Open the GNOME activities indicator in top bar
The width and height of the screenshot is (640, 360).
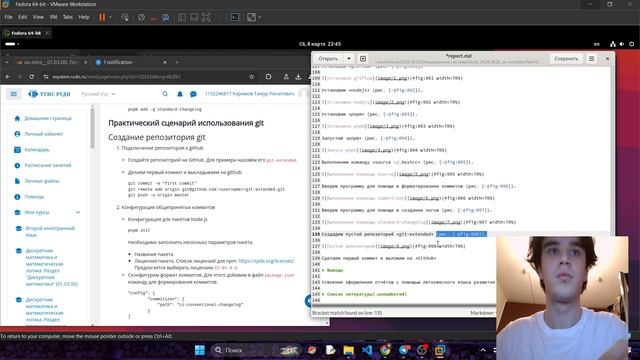11,44
